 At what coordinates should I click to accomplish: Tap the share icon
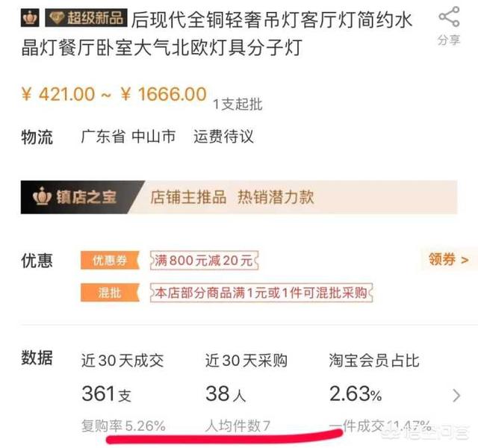coord(449,17)
